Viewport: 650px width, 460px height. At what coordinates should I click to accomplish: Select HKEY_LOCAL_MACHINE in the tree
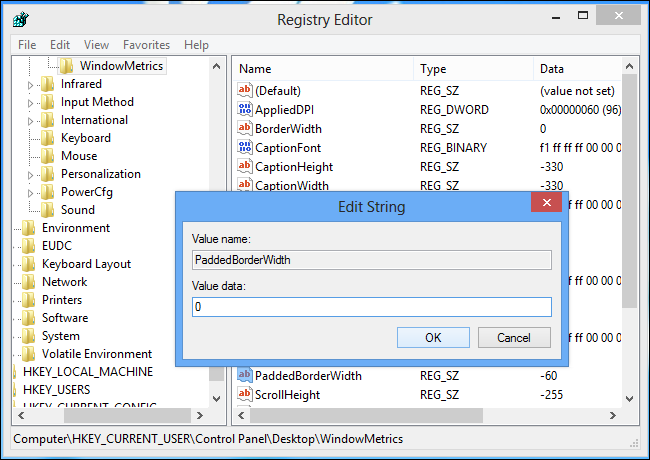(x=88, y=372)
